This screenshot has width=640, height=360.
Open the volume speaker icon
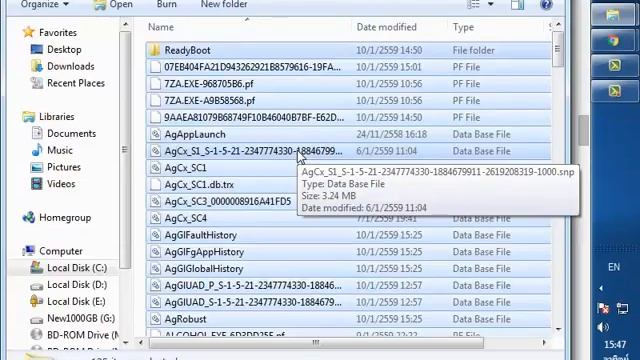(603, 327)
